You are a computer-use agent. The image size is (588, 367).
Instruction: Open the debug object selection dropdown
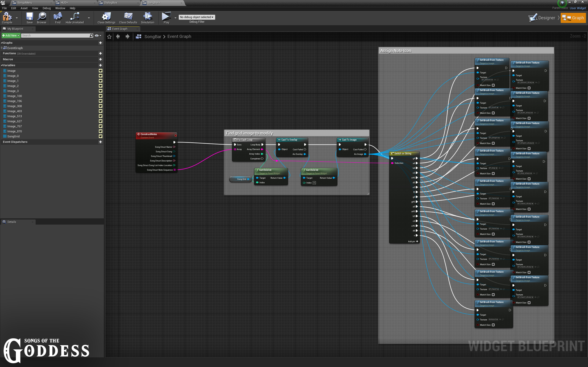tap(197, 17)
